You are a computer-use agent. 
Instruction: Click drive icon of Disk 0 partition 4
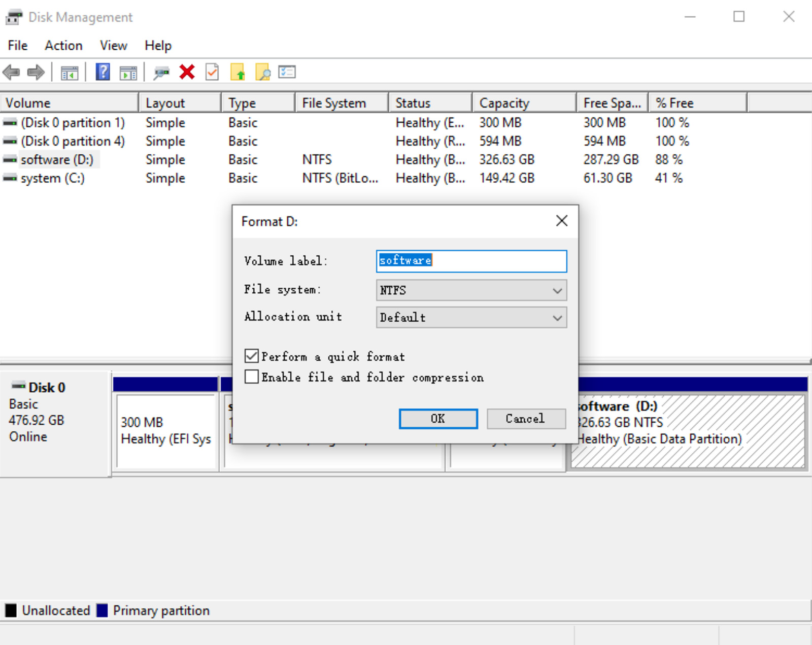(10, 141)
